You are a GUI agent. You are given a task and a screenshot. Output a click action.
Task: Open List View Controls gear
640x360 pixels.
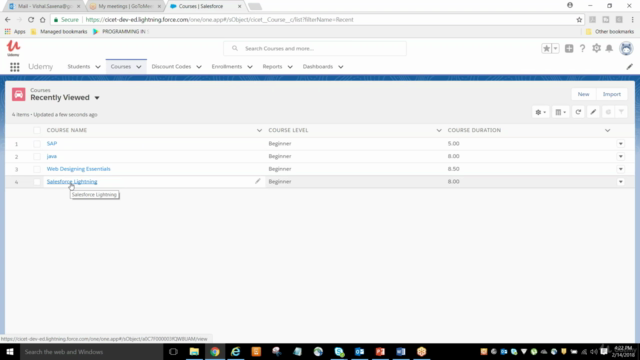[x=540, y=112]
